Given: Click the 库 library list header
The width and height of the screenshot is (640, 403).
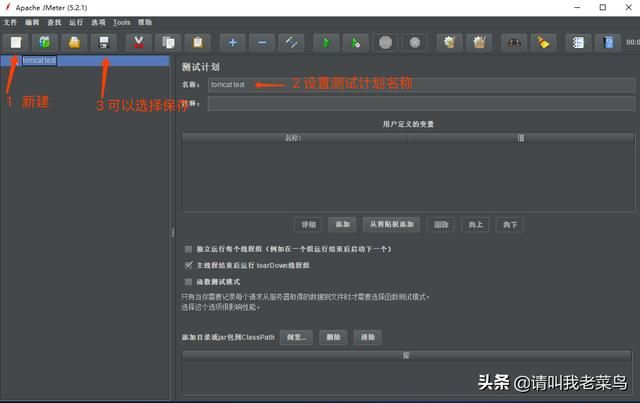Looking at the screenshot, I should 407,356.
